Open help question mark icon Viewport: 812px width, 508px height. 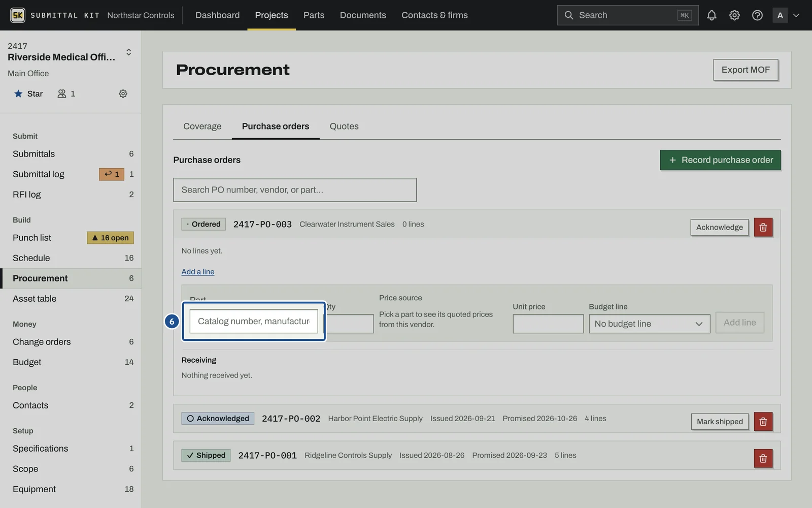[757, 15]
